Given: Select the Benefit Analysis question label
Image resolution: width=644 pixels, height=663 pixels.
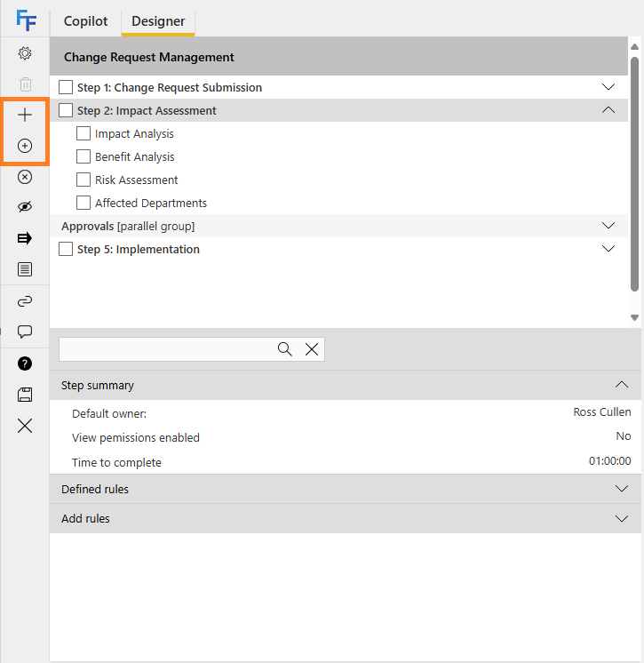Looking at the screenshot, I should tap(134, 157).
